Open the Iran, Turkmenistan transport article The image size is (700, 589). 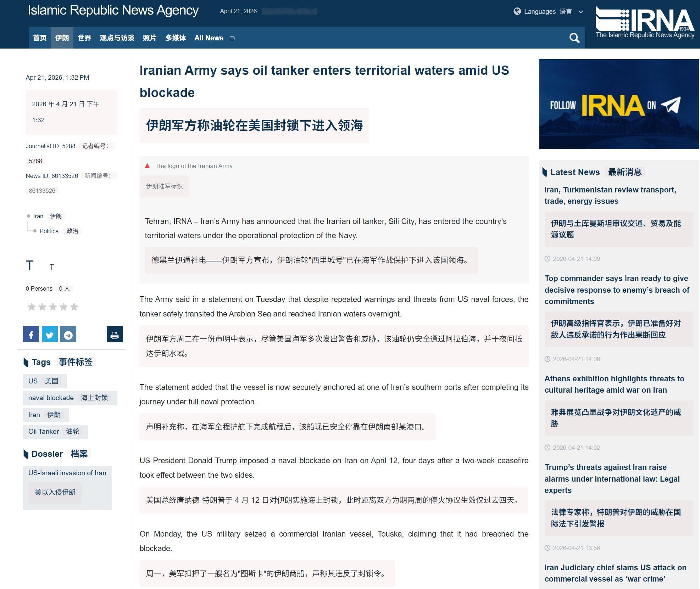(610, 195)
